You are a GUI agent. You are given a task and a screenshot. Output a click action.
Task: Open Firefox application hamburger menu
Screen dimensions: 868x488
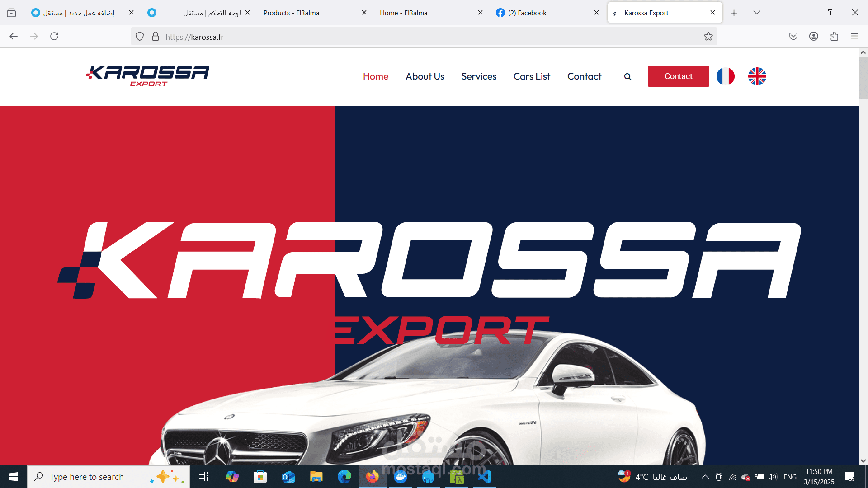(x=854, y=37)
